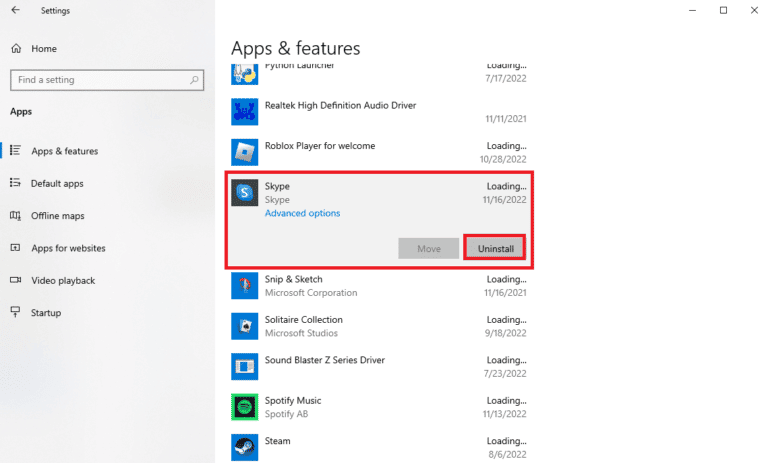Viewport: 768px width, 463px height.
Task: Select the Solitaire Collection entry
Action: pos(379,326)
